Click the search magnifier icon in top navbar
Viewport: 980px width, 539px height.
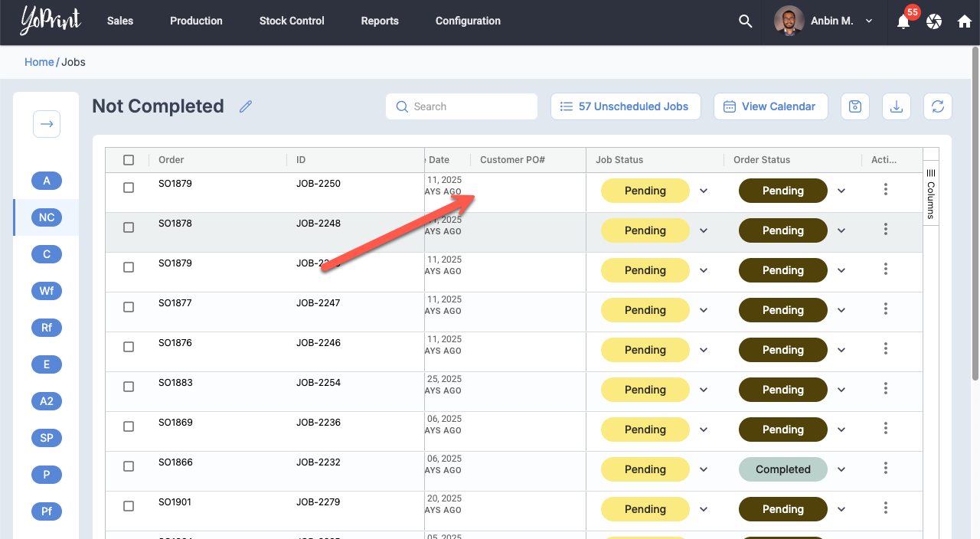point(745,21)
